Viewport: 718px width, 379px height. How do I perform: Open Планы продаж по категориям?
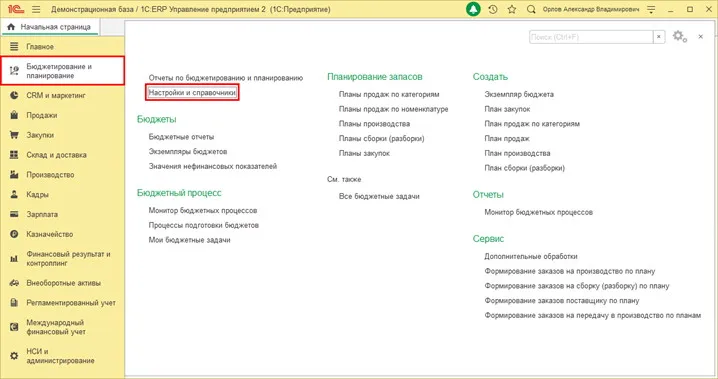(x=389, y=94)
